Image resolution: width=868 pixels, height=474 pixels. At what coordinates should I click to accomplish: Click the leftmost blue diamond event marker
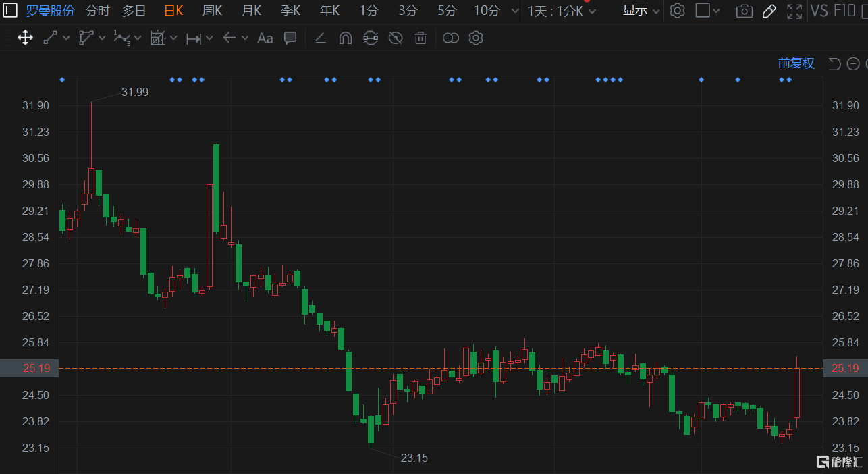click(x=62, y=80)
